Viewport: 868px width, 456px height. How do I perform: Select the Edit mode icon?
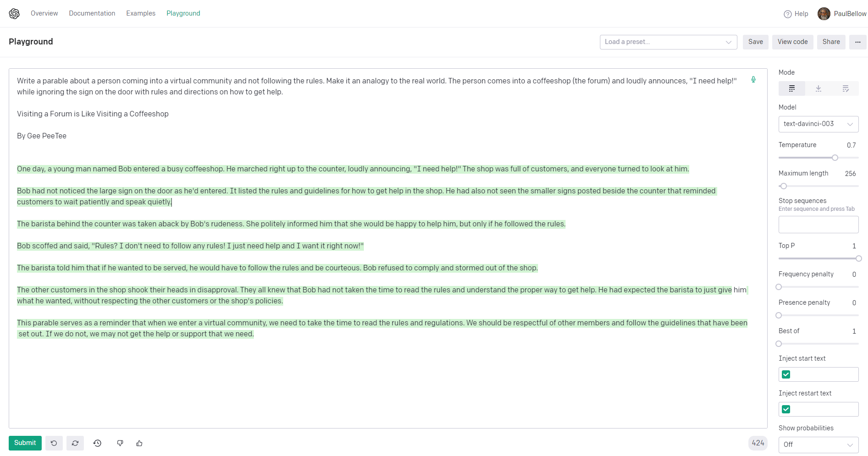pos(845,88)
